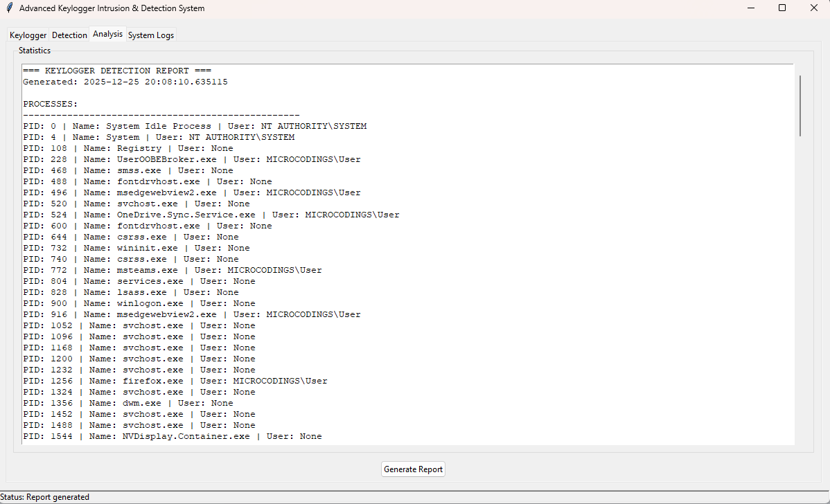Switch to the Keylogger tab
The image size is (830, 504).
pos(28,35)
